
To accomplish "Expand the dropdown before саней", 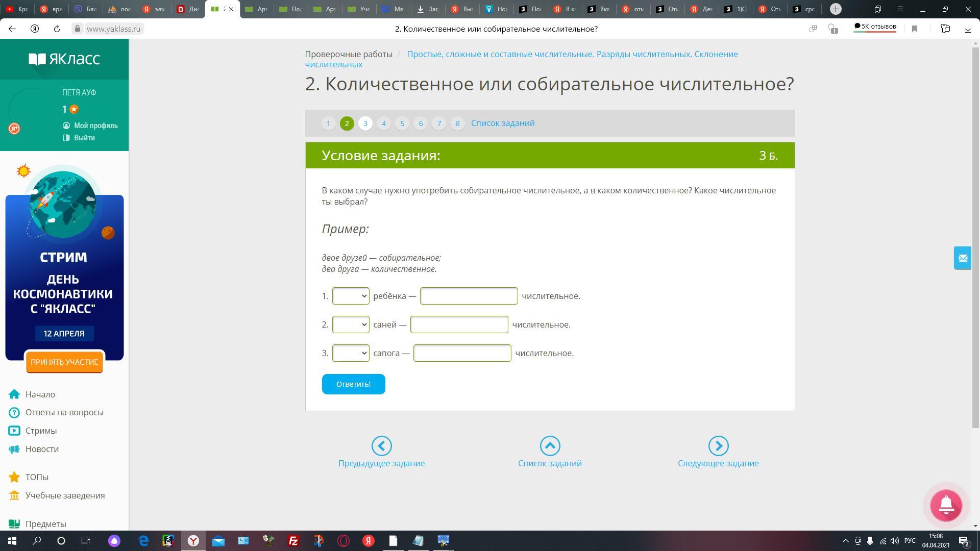I will [351, 324].
